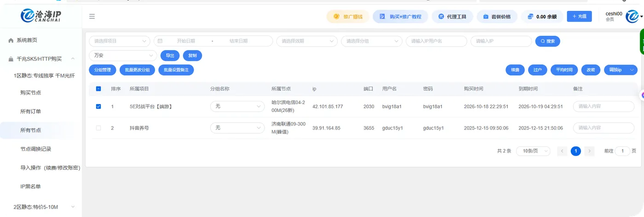
Task: Click the 0.00 余额 balance display
Action: coord(542,17)
